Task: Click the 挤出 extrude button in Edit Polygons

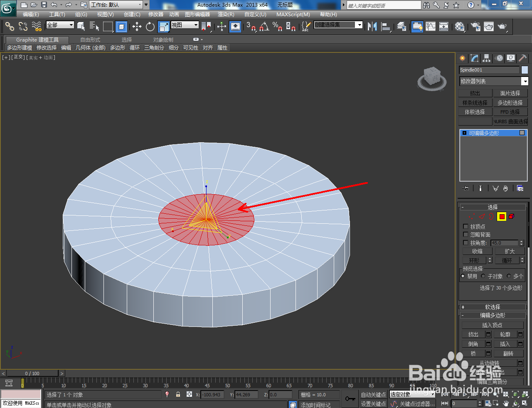Action: 473,334
